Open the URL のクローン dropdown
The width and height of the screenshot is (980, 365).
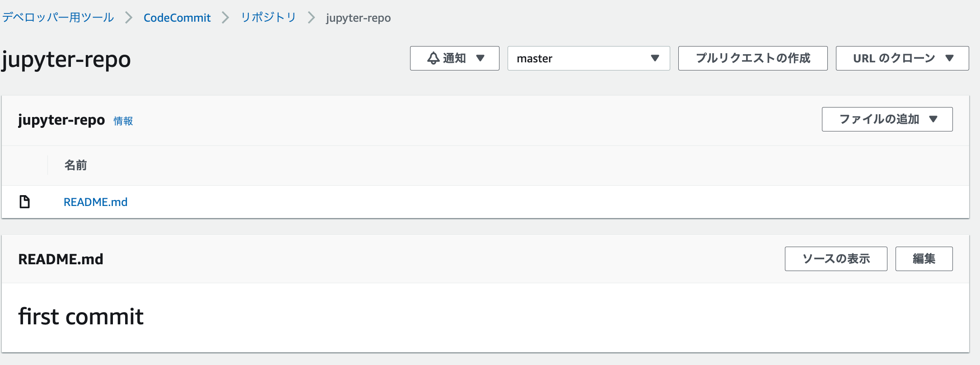902,58
